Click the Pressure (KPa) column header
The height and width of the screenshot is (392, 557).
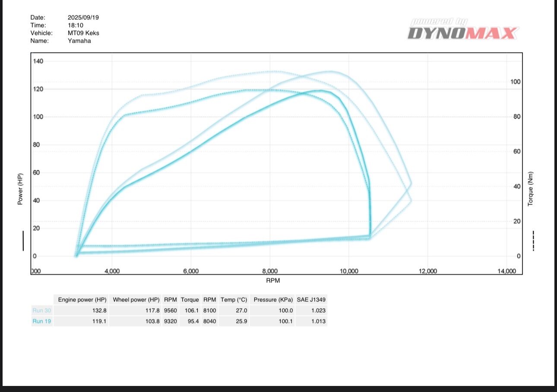pos(273,300)
